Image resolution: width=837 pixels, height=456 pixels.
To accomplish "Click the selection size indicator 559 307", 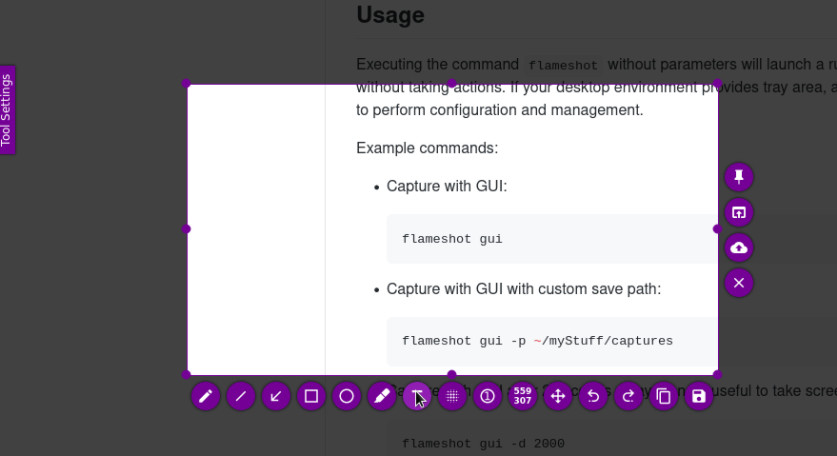I will (x=523, y=396).
